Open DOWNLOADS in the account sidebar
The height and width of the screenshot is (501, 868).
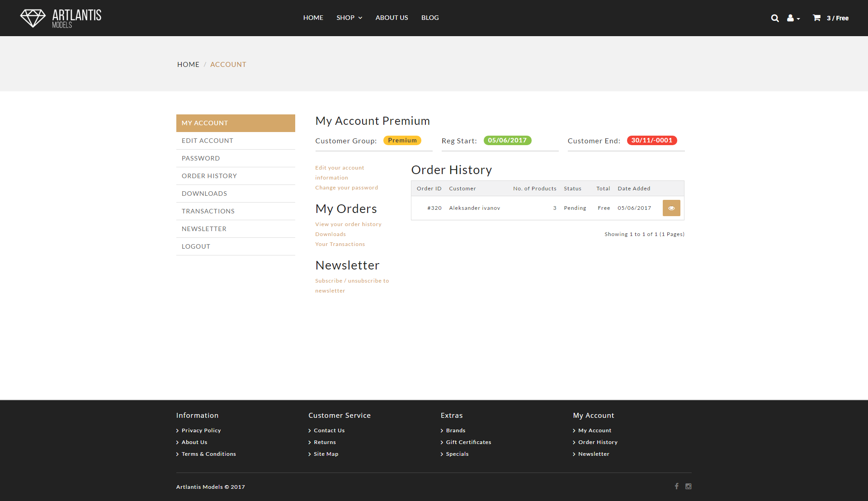coord(204,194)
